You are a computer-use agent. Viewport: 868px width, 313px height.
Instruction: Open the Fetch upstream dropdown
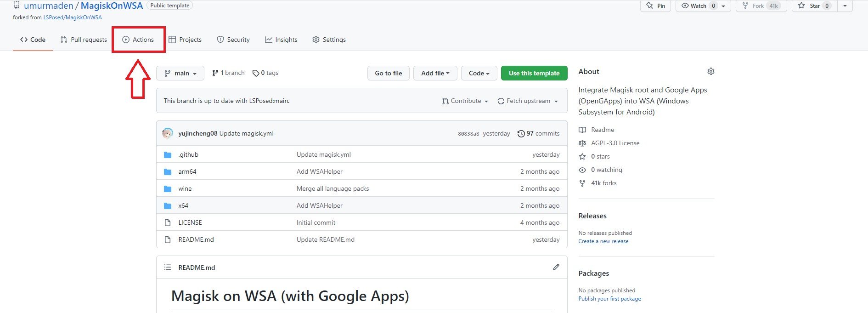coord(528,101)
